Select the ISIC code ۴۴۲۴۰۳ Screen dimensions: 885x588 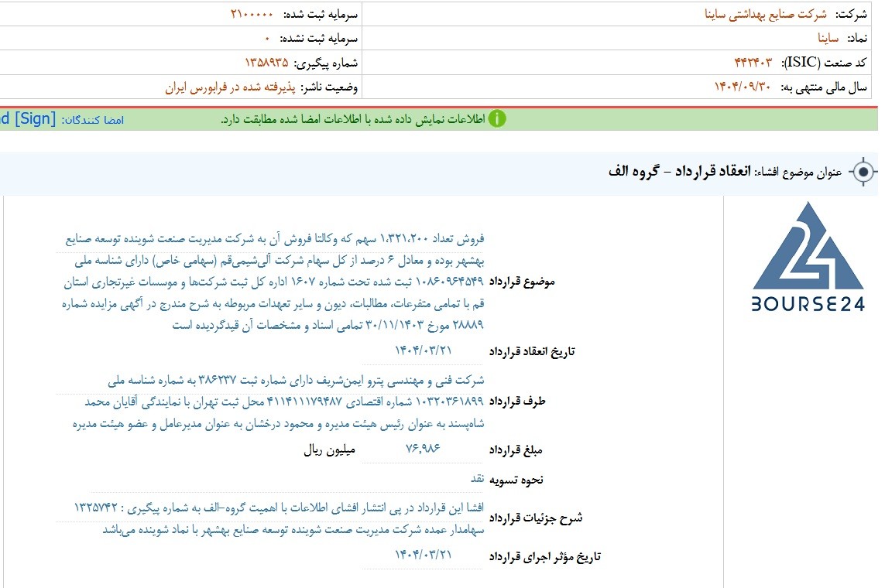click(753, 62)
